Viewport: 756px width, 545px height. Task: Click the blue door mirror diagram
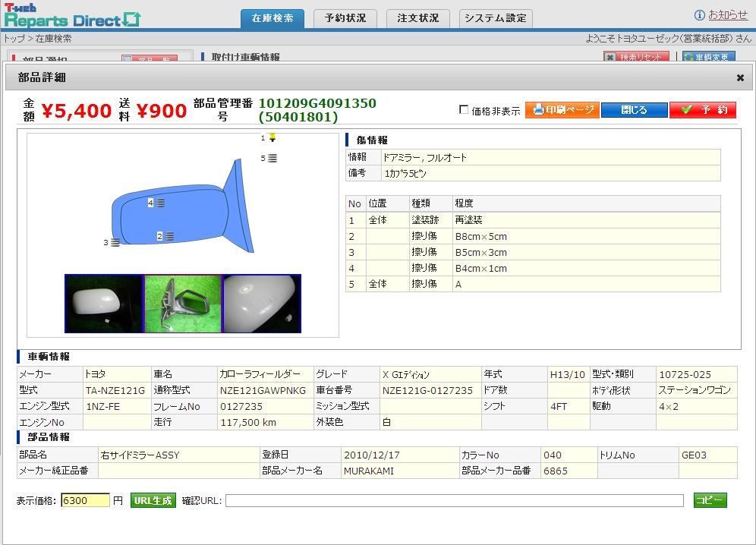click(x=183, y=207)
